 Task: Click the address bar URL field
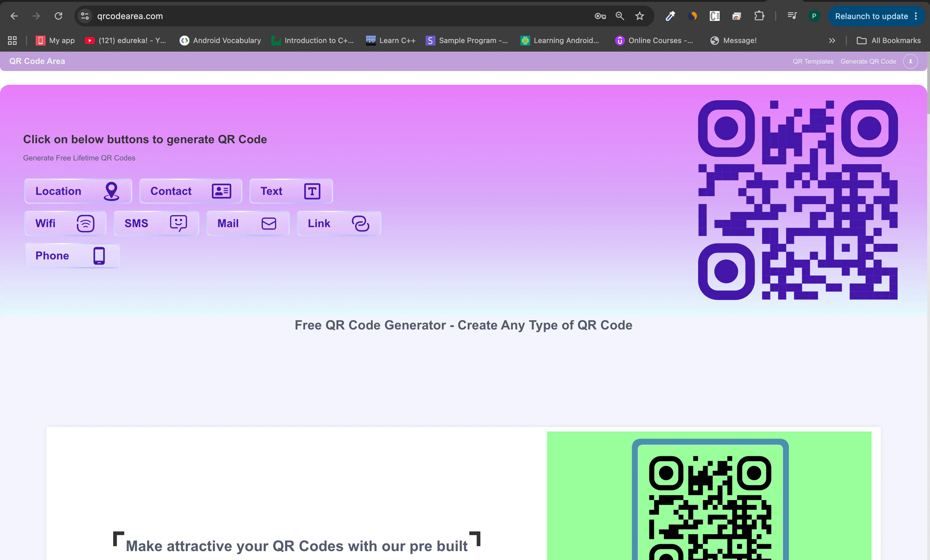pyautogui.click(x=340, y=16)
